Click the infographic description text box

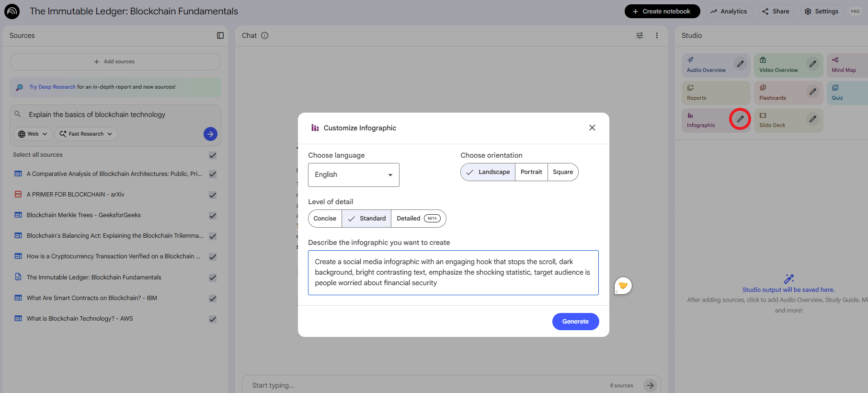pyautogui.click(x=453, y=273)
